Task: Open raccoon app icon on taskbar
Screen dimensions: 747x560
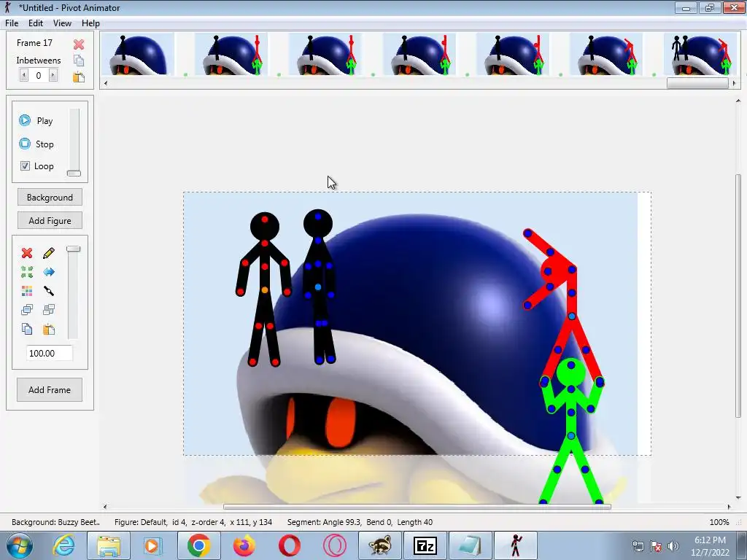Action: [379, 545]
